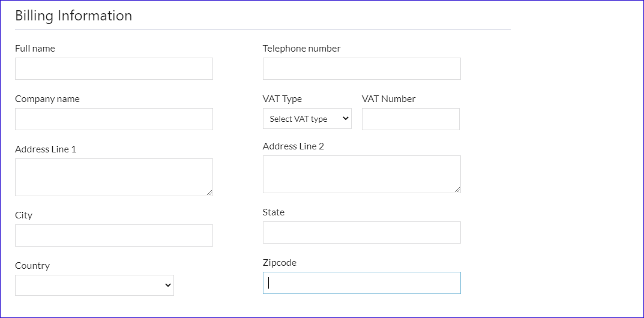Select the State input field
The width and height of the screenshot is (644, 318).
[361, 233]
